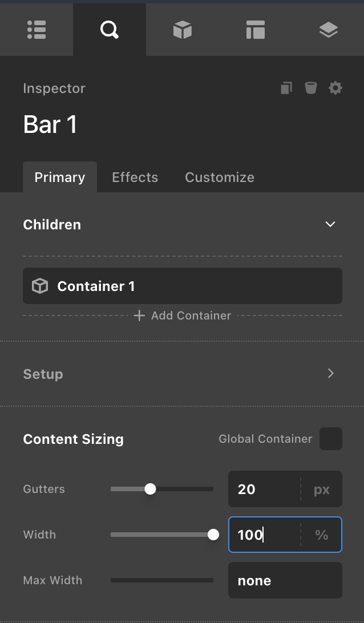Select the Container 1 child item
364x623 pixels.
[x=183, y=286]
